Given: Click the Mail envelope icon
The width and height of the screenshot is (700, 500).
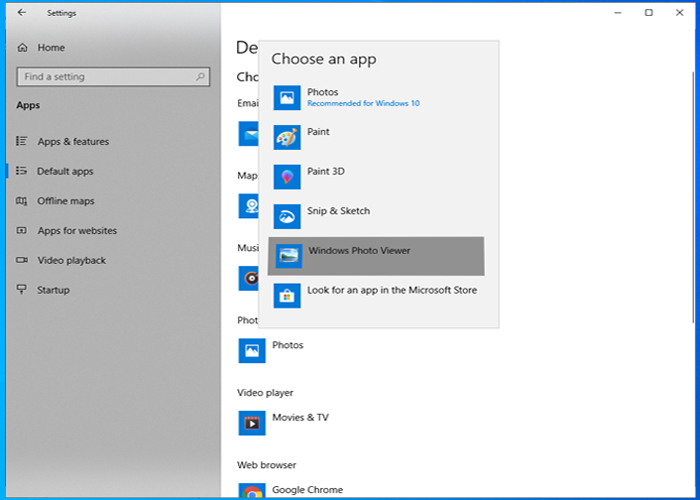Looking at the screenshot, I should coord(249,133).
